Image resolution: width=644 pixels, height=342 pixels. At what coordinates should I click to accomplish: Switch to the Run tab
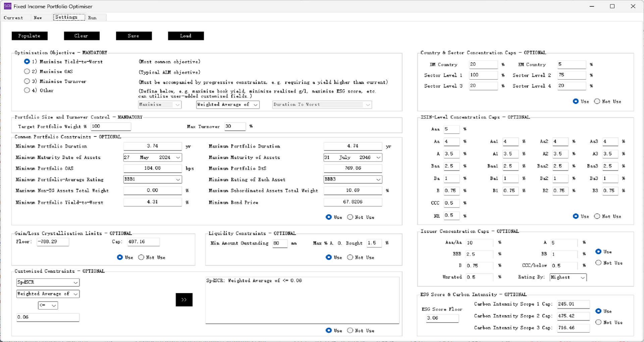click(x=92, y=18)
